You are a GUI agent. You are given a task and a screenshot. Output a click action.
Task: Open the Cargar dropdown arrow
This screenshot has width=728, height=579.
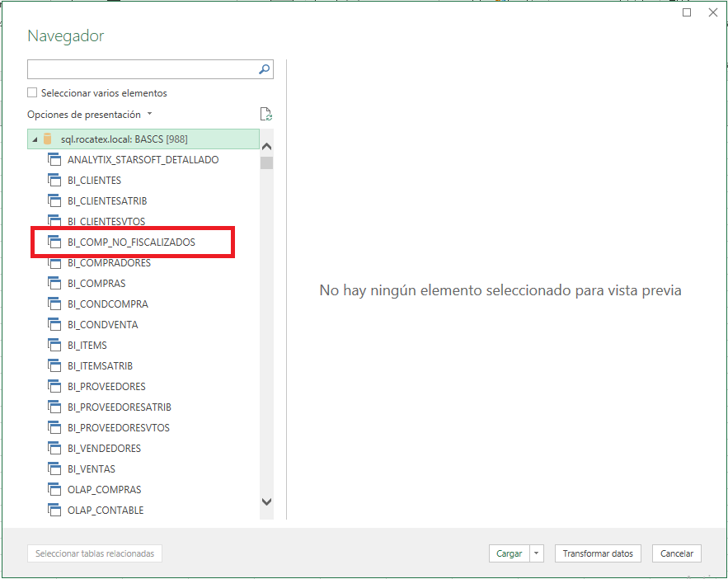[x=537, y=553]
